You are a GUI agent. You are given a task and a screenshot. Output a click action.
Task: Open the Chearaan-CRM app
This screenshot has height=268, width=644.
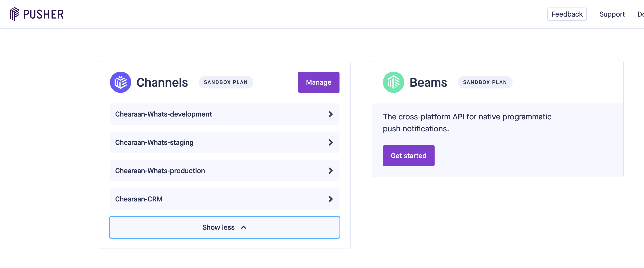click(139, 199)
